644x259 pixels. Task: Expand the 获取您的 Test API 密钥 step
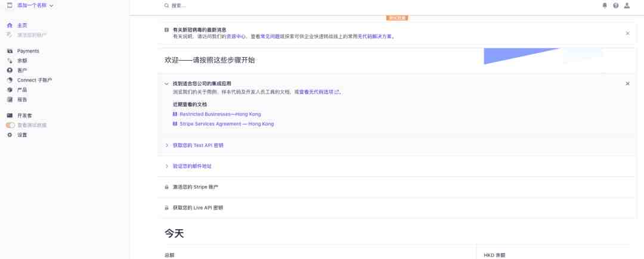pos(166,145)
